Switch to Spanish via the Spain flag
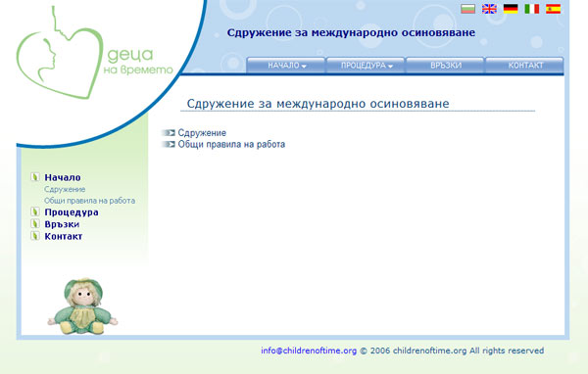Screen dimensions: 588x374 553,9
